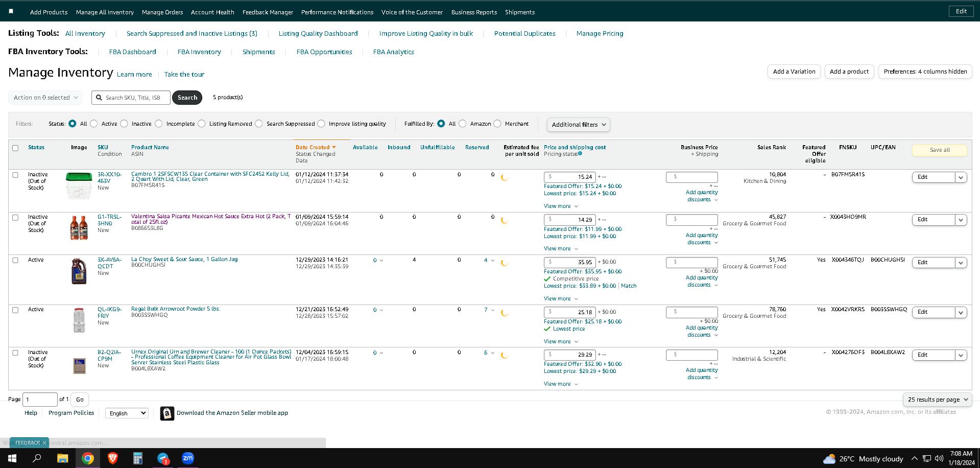
Task: Tick the checkbox for the Cambro Container row
Action: coord(15,175)
